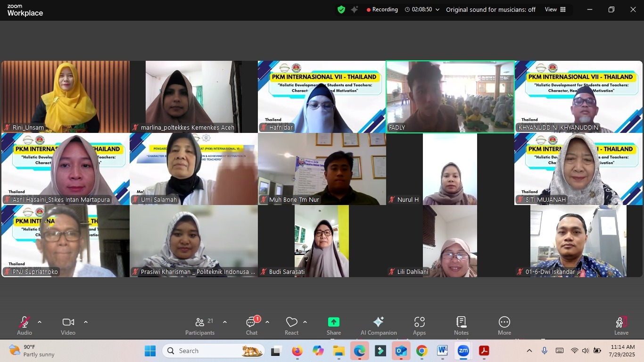Click the green Share screen button
The height and width of the screenshot is (362, 644).
pyautogui.click(x=334, y=326)
